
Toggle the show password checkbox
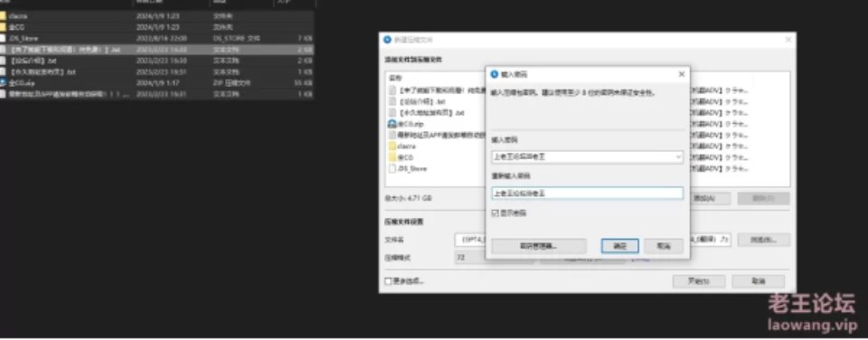pos(495,213)
